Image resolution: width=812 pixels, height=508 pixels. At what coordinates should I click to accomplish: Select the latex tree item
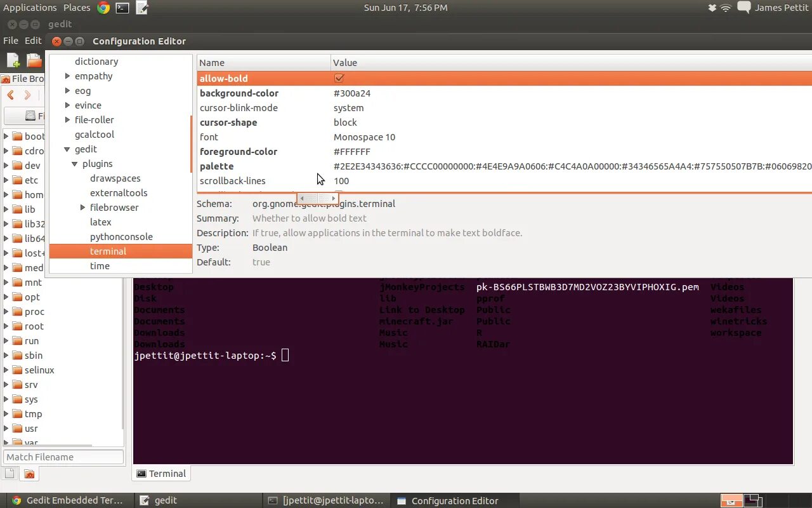[100, 222]
